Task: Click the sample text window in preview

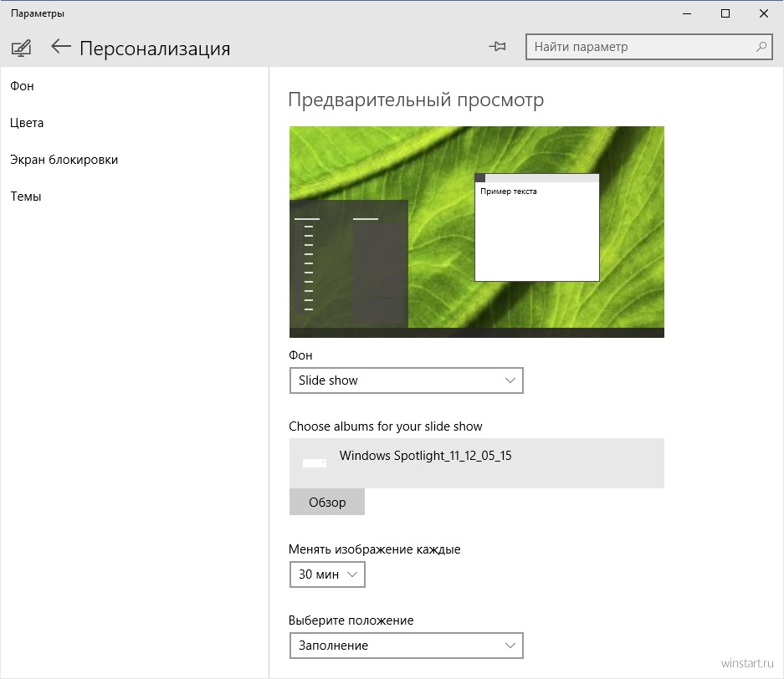Action: [x=536, y=227]
